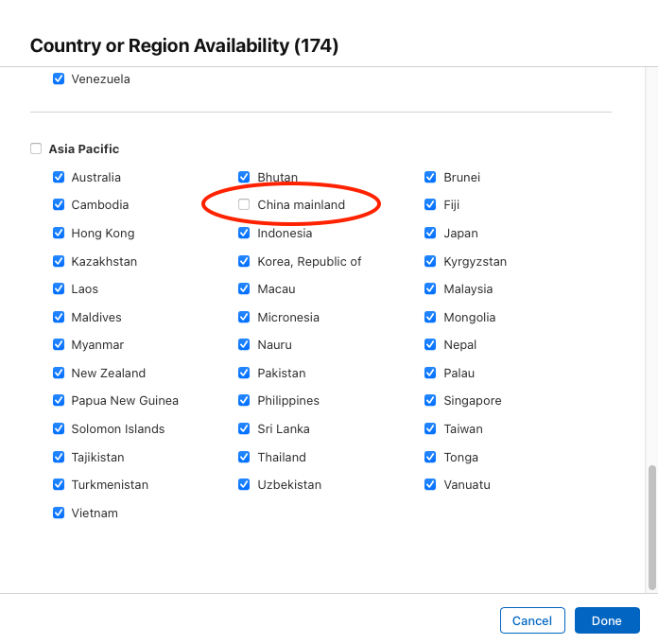The height and width of the screenshot is (644, 658).
Task: Uncheck Japan in the region list
Action: [430, 234]
